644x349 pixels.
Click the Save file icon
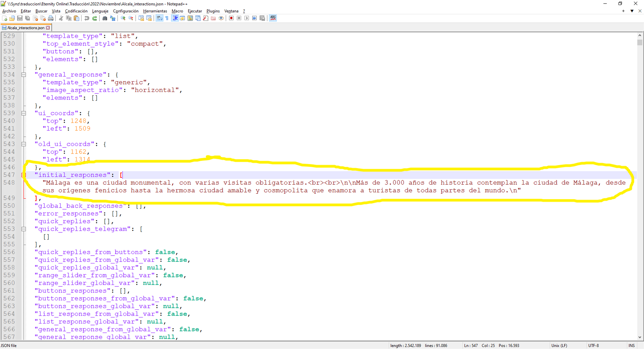20,18
